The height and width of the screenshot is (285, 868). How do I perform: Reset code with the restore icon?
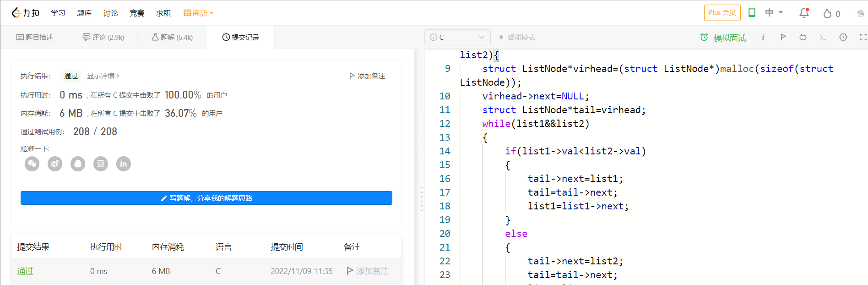coord(803,37)
